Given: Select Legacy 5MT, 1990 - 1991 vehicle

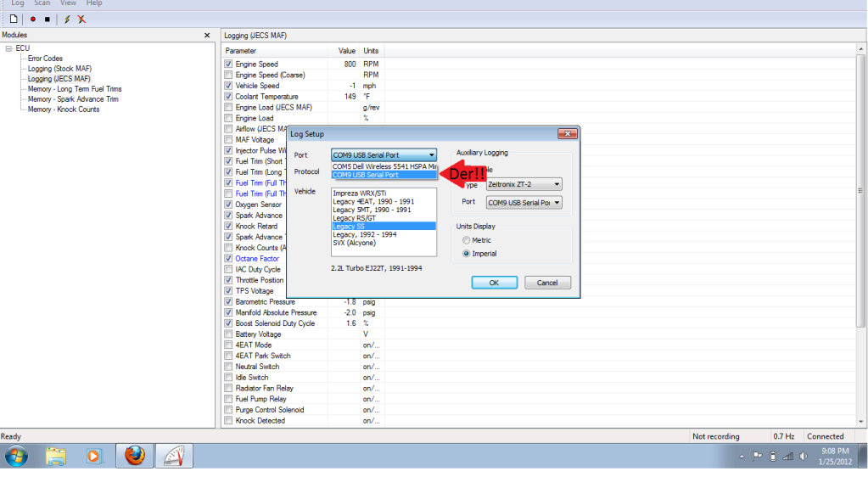Looking at the screenshot, I should click(384, 210).
